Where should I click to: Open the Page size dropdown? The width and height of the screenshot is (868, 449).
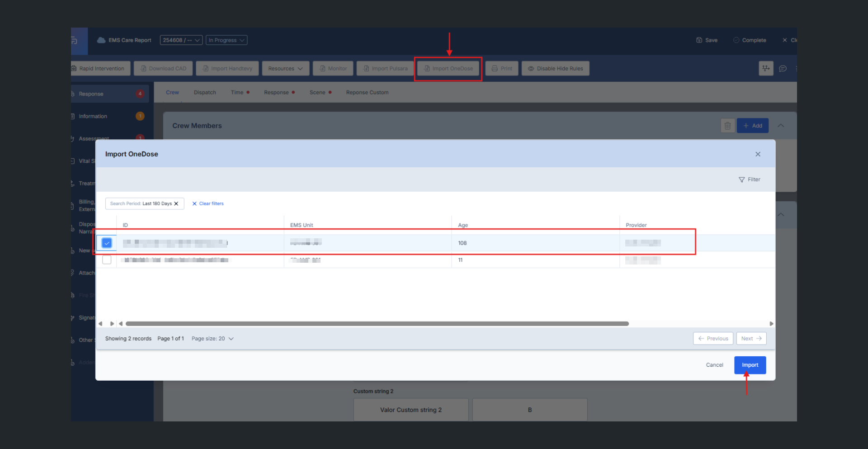coord(212,339)
